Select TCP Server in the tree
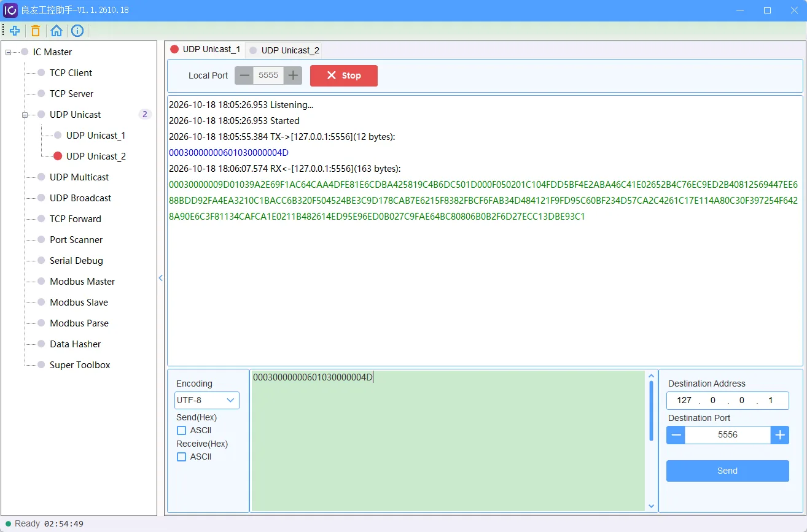Viewport: 807px width, 532px height. click(71, 94)
